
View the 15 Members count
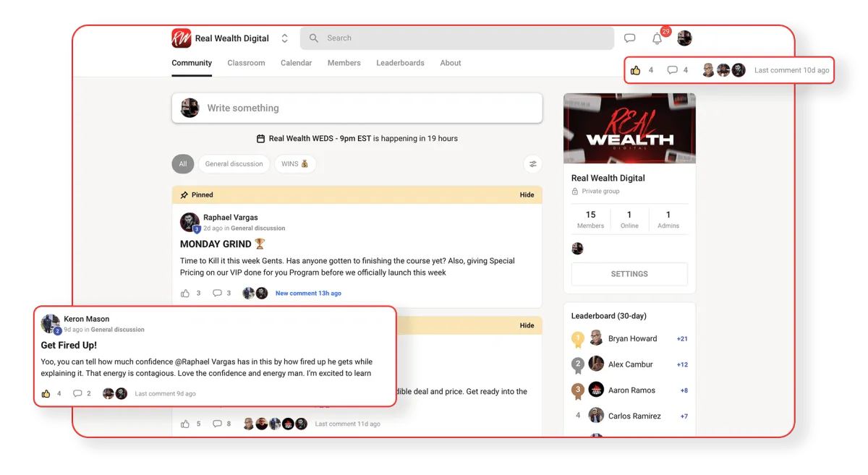tap(590, 219)
